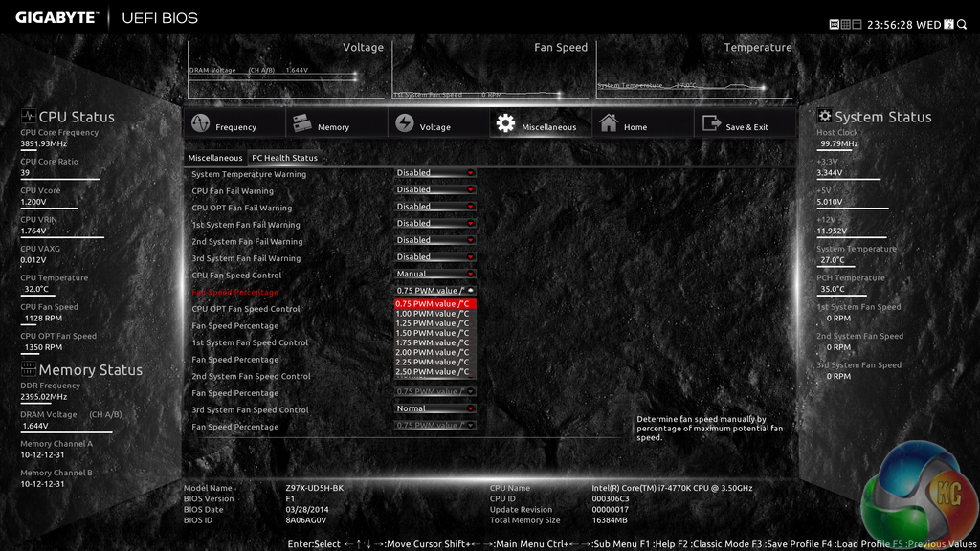Click the model name Z97X-UD5H-BK
The width and height of the screenshot is (980, 551).
(x=314, y=488)
